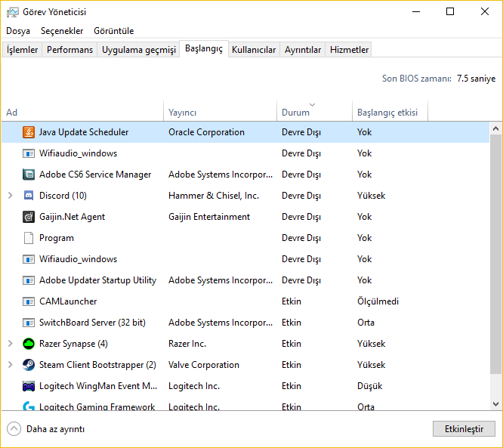Click the Steam Client Bootstrapper icon
The image size is (503, 448).
pyautogui.click(x=29, y=365)
